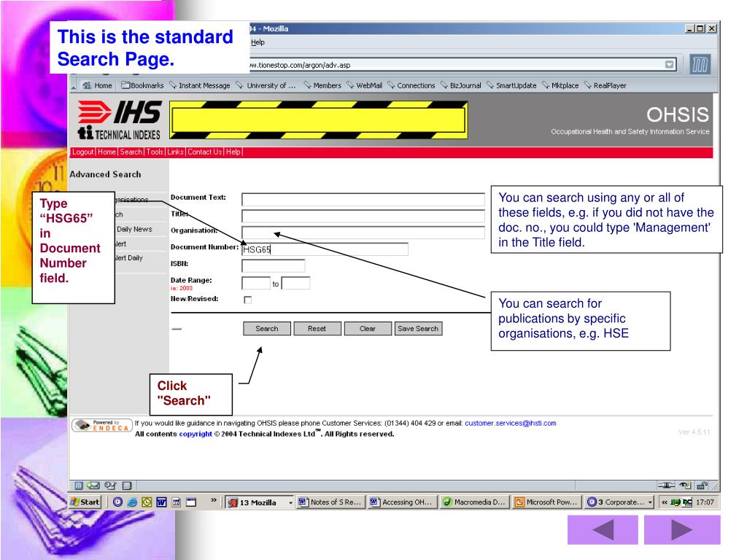Click the Mail icon in Mozilla status bar

(93, 486)
